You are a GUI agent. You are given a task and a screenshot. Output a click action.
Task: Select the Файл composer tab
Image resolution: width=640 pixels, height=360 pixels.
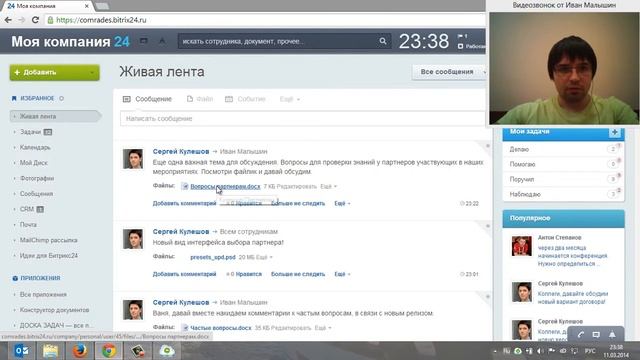point(200,99)
